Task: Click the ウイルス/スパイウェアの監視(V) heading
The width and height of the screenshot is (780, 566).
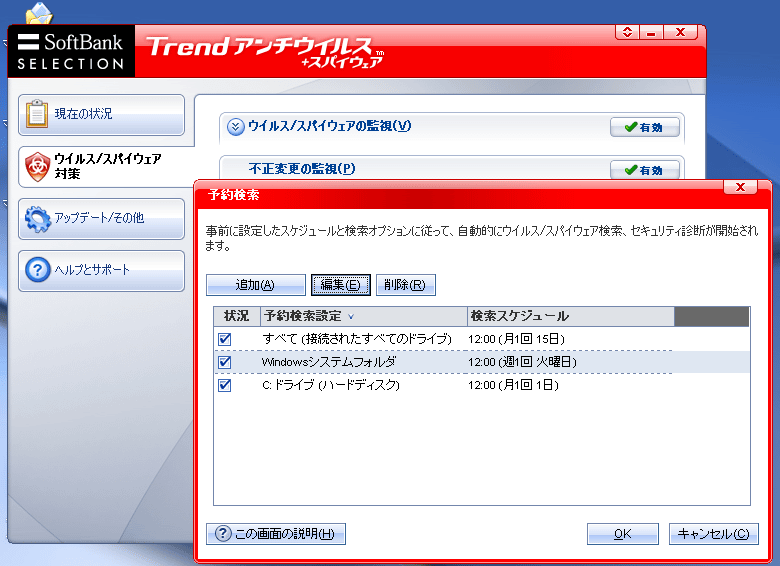Action: click(329, 126)
